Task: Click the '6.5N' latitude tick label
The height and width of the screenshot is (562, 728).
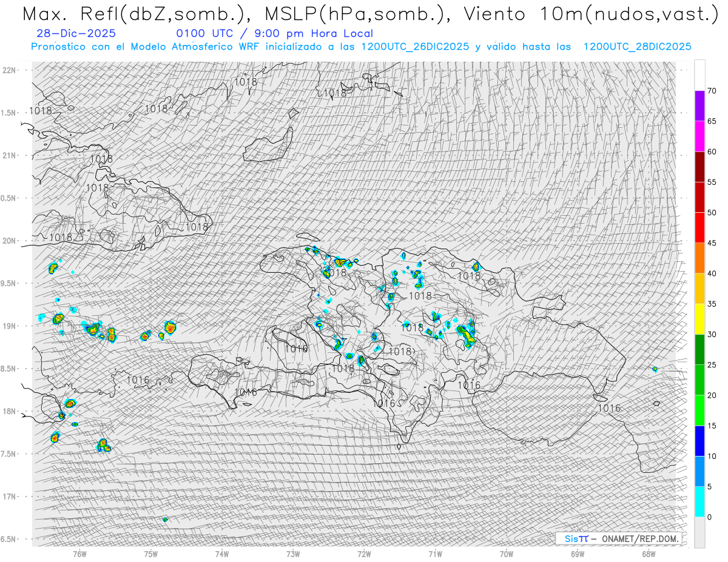Action: 9,539
